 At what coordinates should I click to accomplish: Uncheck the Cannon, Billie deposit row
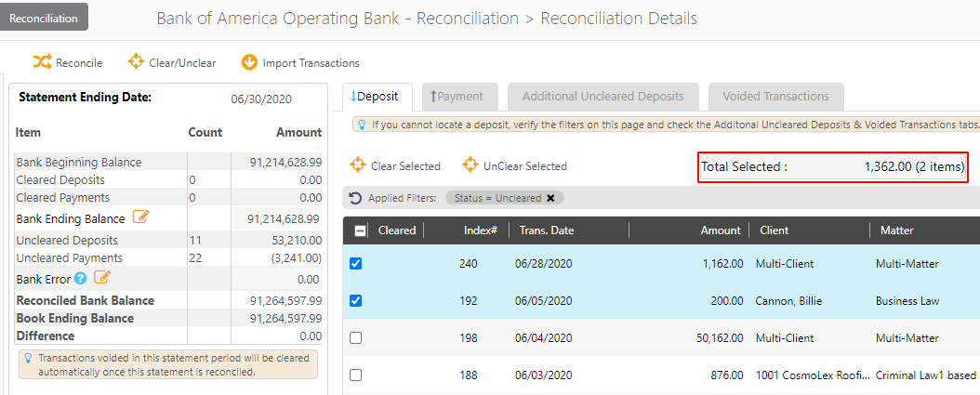tap(355, 301)
